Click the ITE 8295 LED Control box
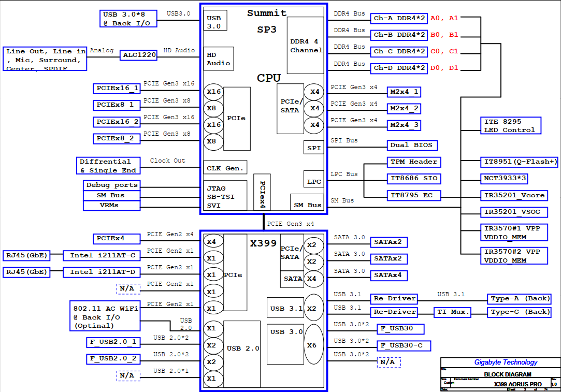The width and height of the screenshot is (561, 392). (511, 125)
